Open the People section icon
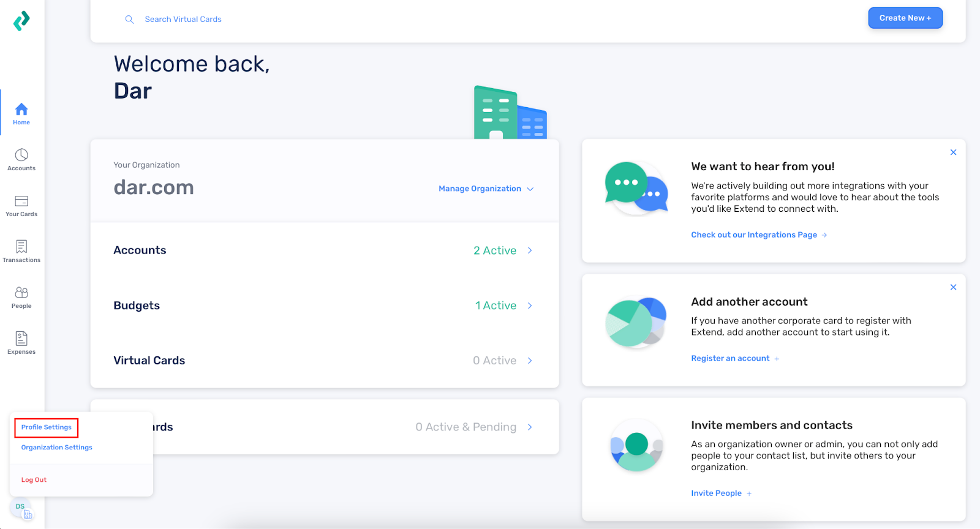The height and width of the screenshot is (529, 980). click(x=21, y=296)
